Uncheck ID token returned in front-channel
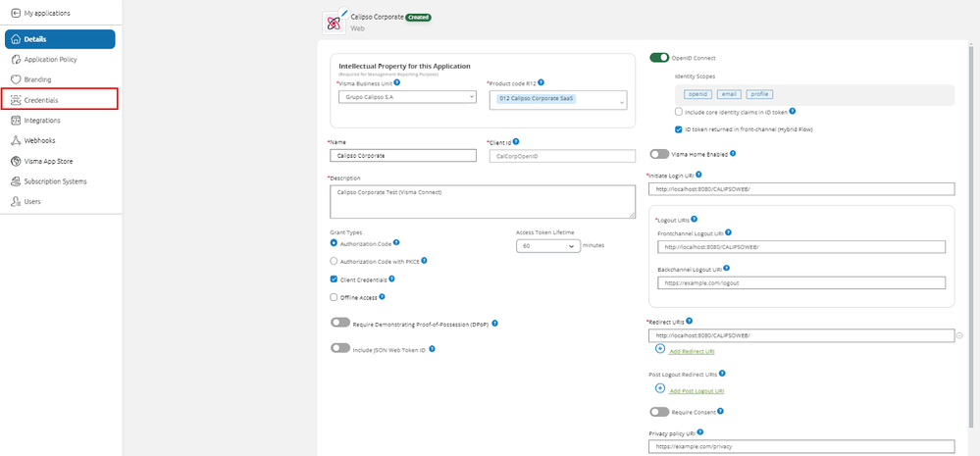Image resolution: width=980 pixels, height=456 pixels. pyautogui.click(x=679, y=129)
